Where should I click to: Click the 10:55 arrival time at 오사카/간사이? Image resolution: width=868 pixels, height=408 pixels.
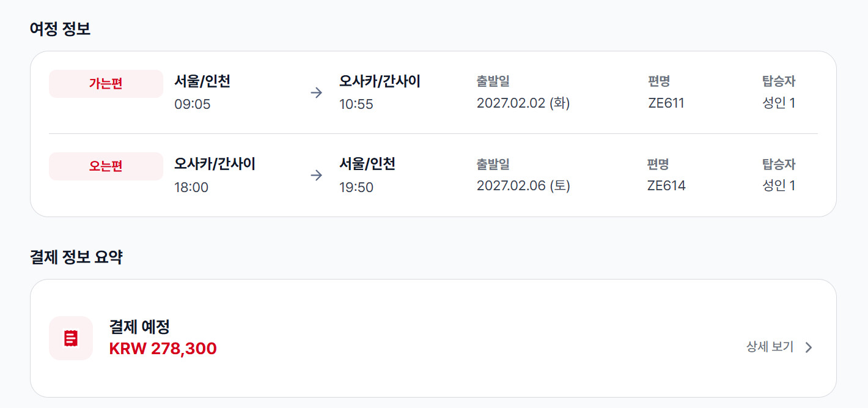click(356, 105)
